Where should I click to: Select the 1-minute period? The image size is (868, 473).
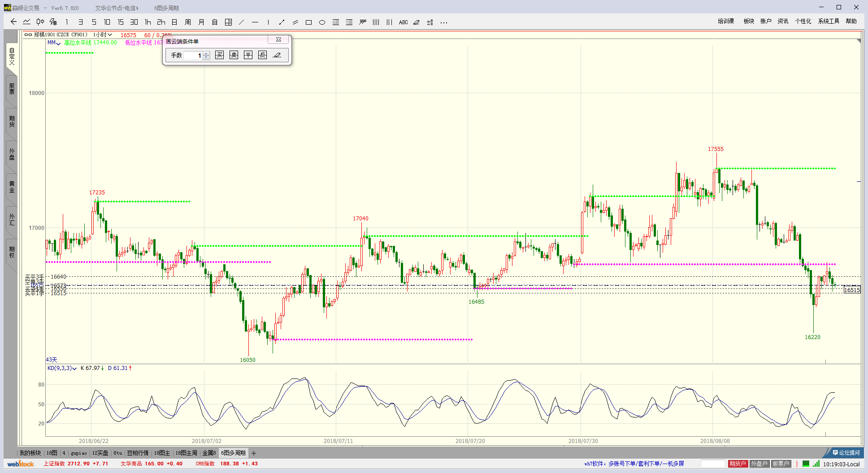point(67,21)
